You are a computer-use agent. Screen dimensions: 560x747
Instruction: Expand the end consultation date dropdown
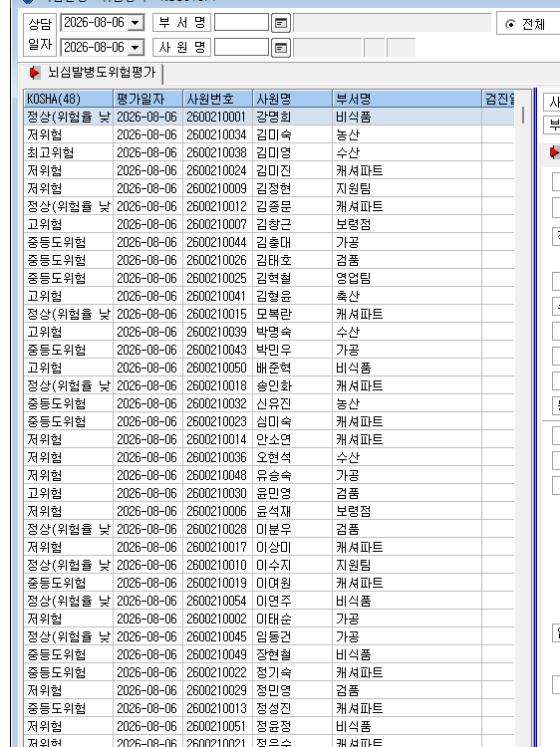(136, 47)
